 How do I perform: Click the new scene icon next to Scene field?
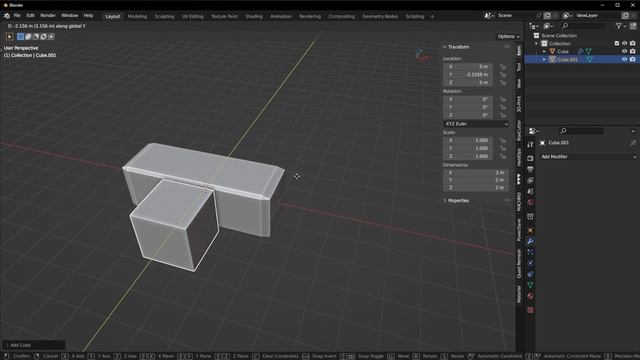(547, 16)
